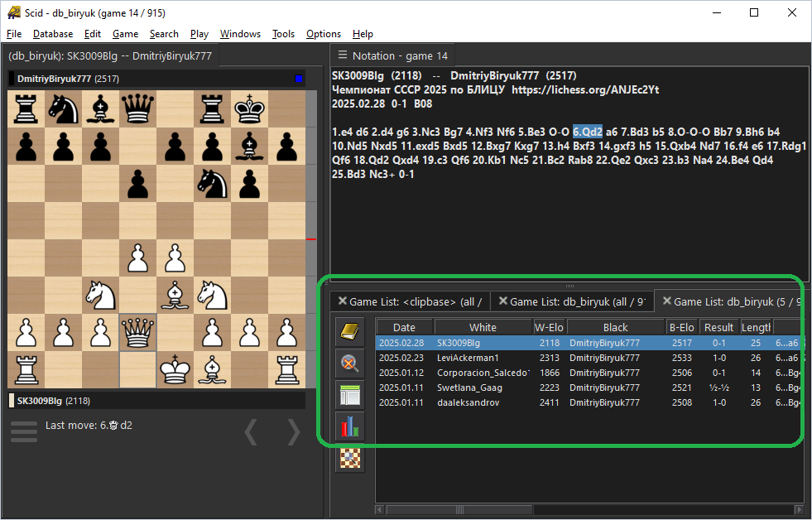Close the db_biryuk all-games Game List tab
Screen dimensions: 812x520
coord(502,301)
